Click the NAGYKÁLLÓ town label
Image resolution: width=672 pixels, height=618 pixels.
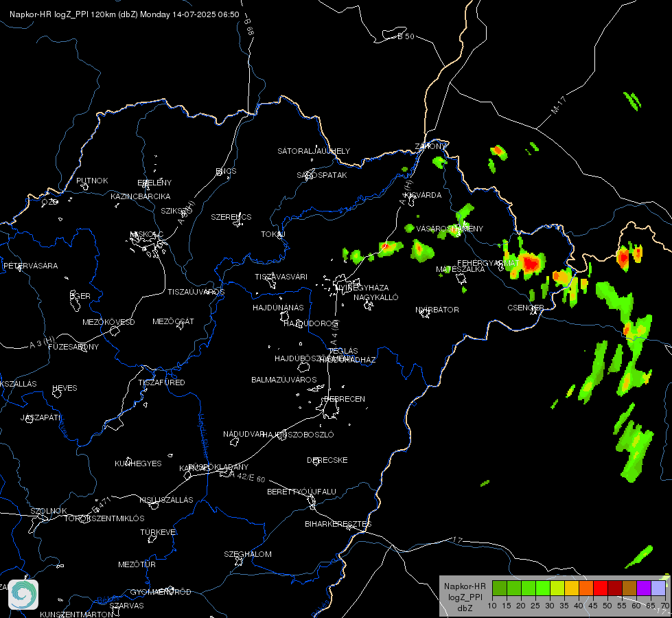pyautogui.click(x=376, y=297)
